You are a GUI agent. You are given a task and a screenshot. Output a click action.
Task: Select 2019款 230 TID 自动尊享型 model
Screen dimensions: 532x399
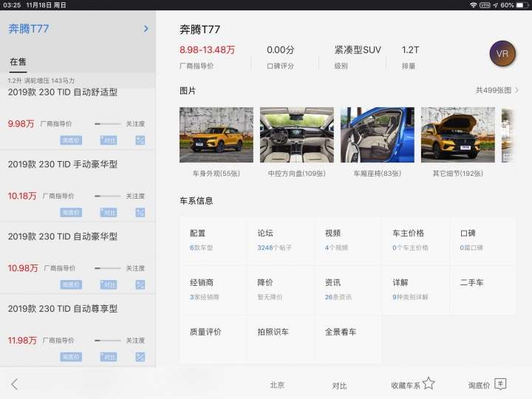tap(63, 309)
